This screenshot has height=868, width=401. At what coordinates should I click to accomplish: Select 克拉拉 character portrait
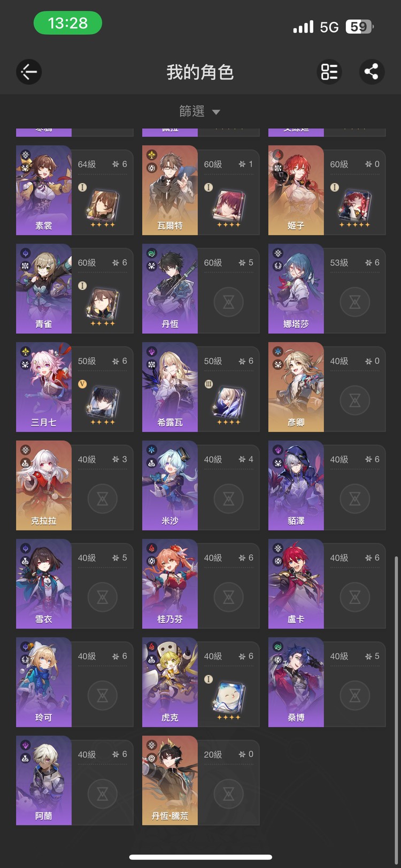[x=44, y=486]
